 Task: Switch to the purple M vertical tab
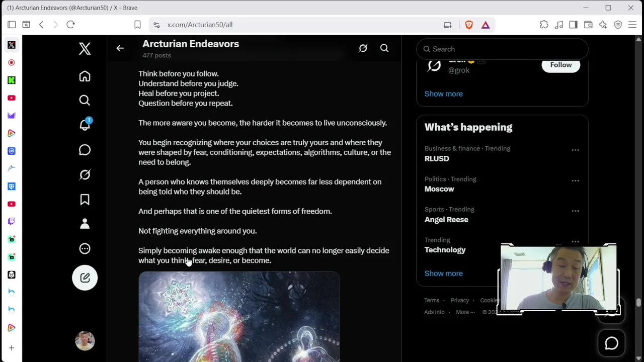[x=12, y=116]
